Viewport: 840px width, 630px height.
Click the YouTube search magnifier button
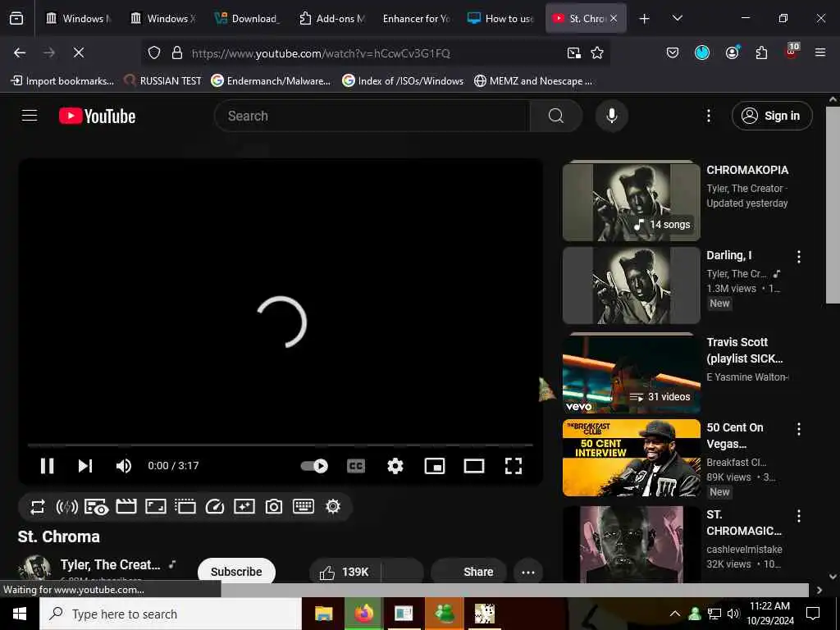pyautogui.click(x=556, y=116)
